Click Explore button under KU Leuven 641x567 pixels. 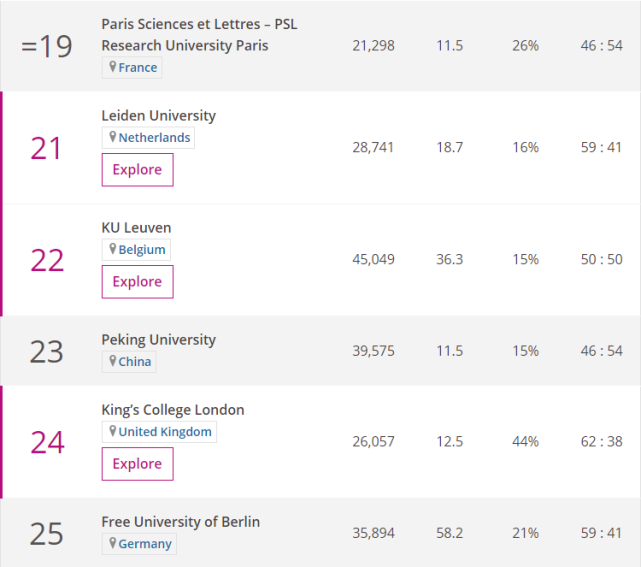pos(137,282)
